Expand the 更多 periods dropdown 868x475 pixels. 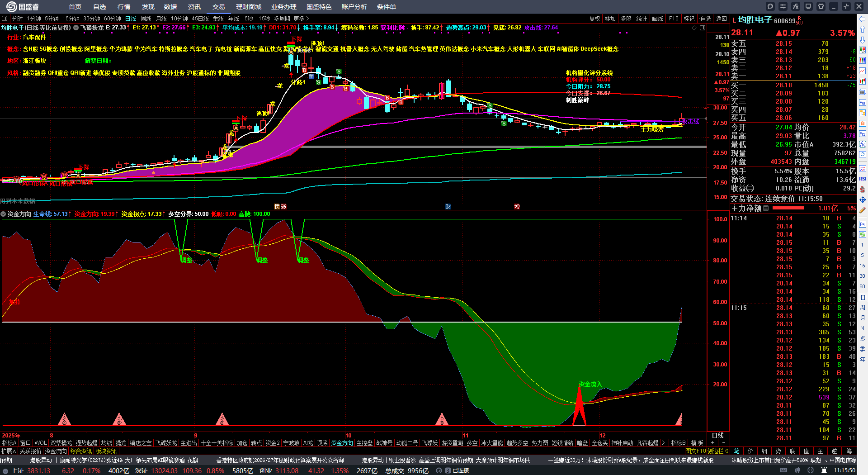[301, 19]
